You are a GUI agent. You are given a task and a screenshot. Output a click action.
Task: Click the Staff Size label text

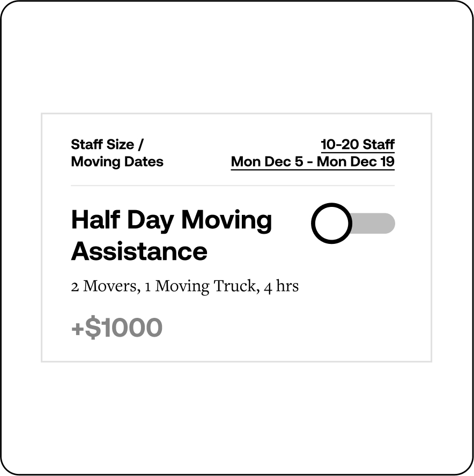pyautogui.click(x=102, y=145)
